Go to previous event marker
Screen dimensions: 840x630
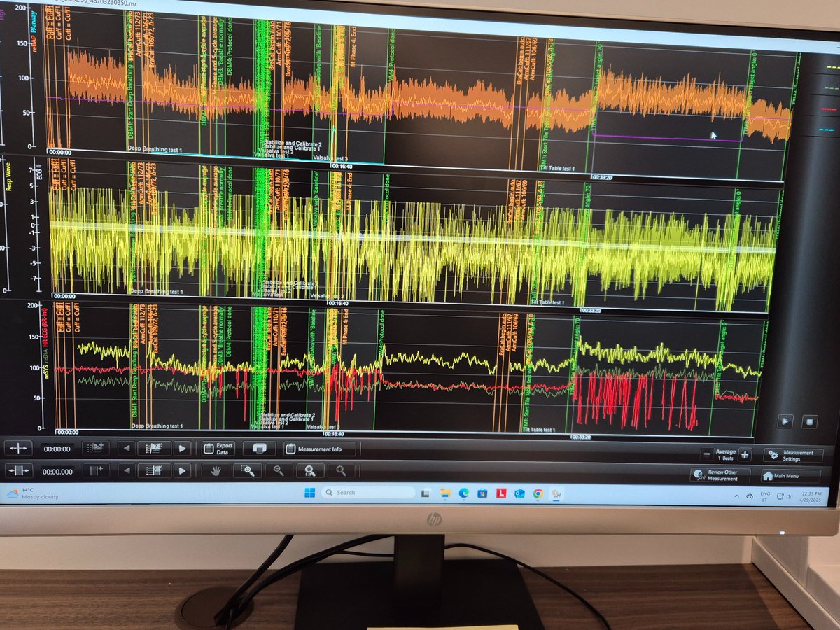pyautogui.click(x=126, y=448)
